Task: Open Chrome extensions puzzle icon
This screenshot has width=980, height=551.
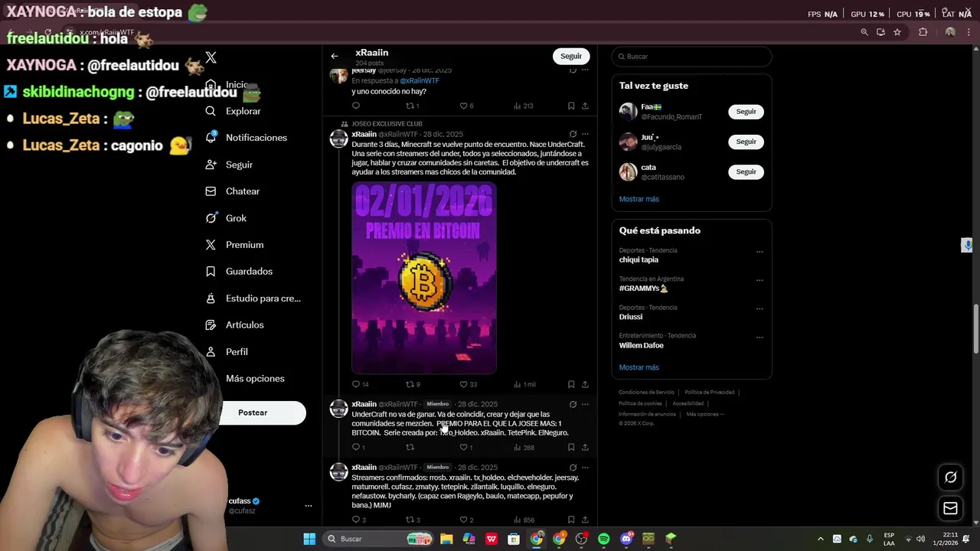Action: 923,32
